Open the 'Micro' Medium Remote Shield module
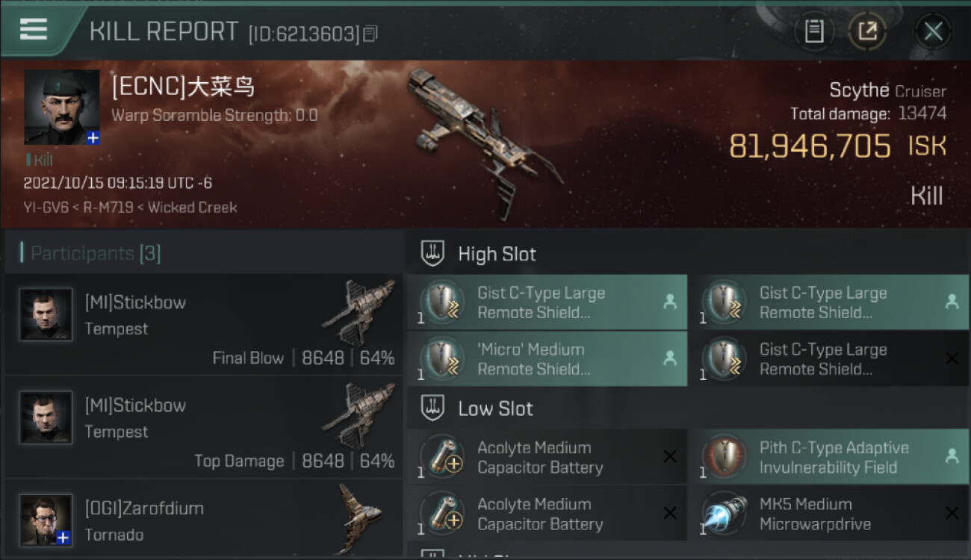Viewport: 971px width, 560px height. (547, 359)
